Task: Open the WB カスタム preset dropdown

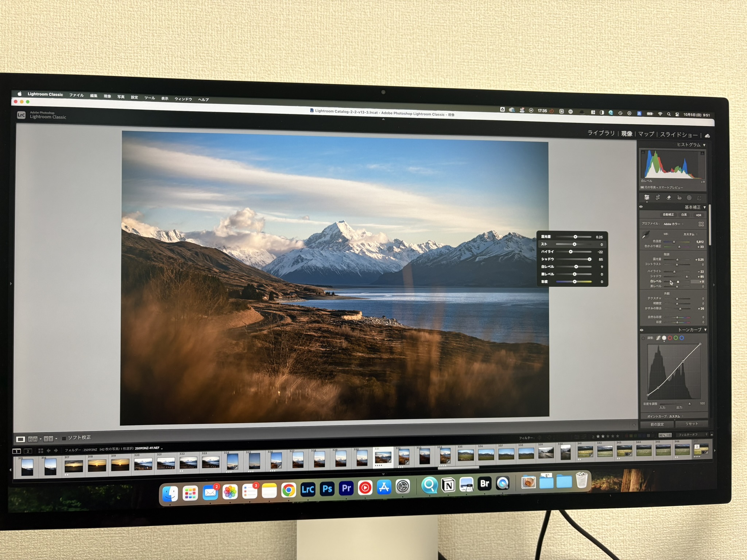Action: 690,234
